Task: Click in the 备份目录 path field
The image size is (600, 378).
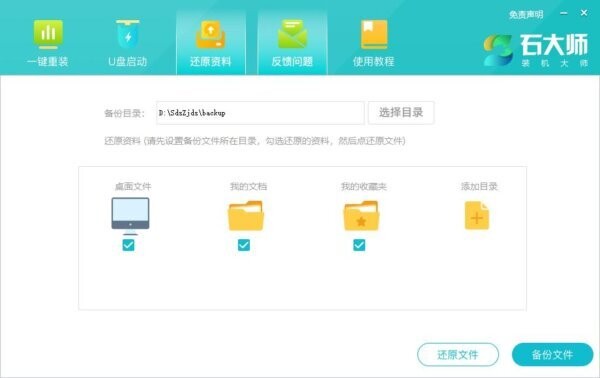Action: [260, 113]
